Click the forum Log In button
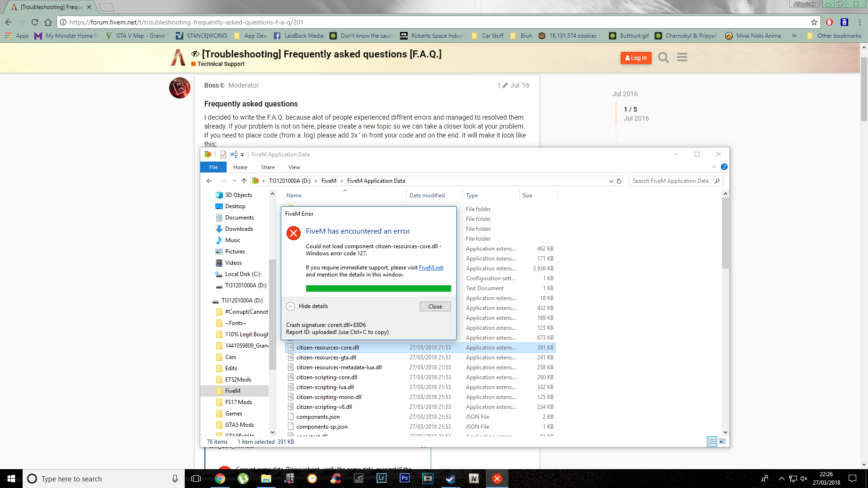 pyautogui.click(x=636, y=58)
